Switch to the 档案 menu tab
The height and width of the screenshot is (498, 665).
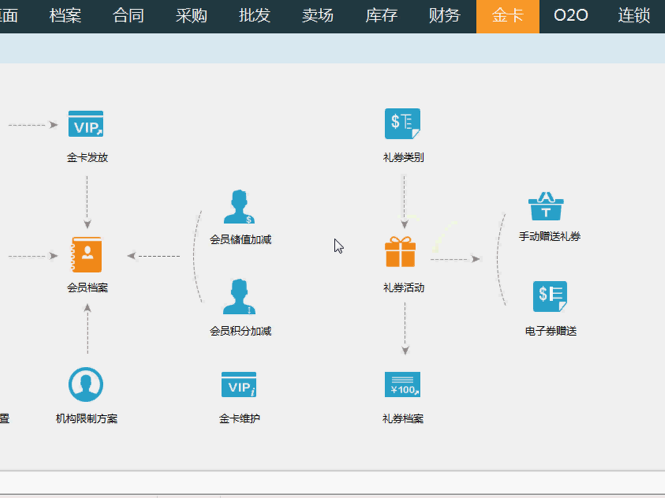(65, 16)
